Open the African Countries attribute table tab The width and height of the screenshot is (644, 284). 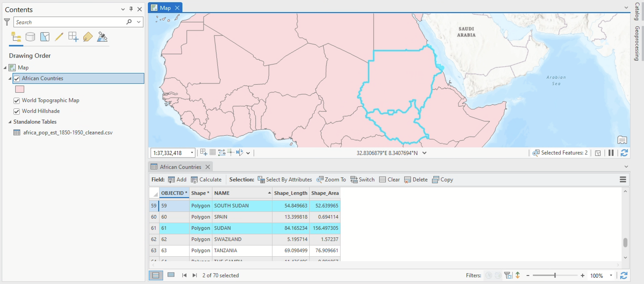click(179, 167)
